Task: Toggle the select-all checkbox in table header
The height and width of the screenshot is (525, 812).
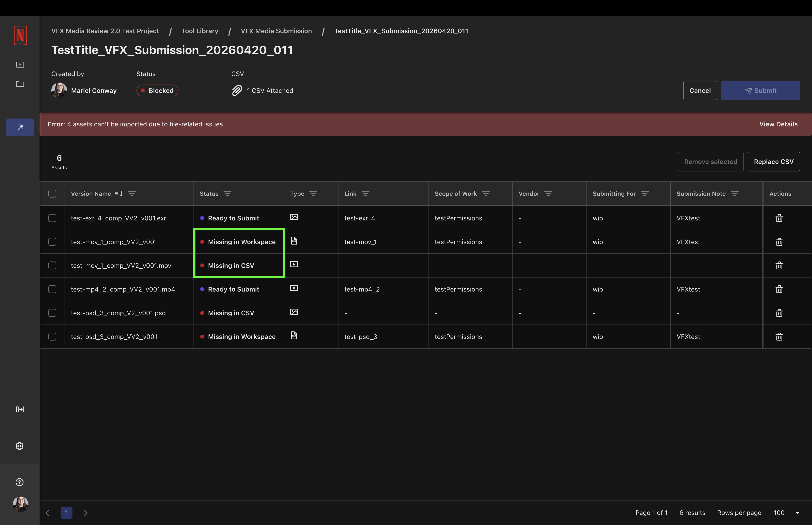Action: (52, 194)
